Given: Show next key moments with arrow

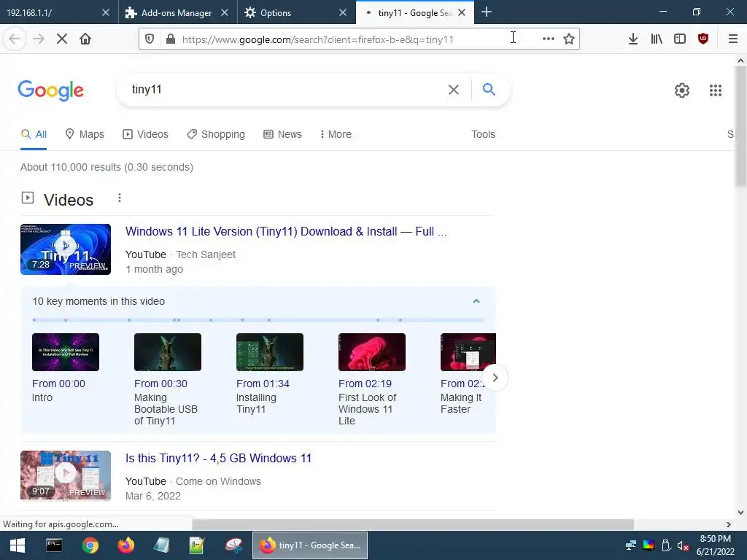Looking at the screenshot, I should [495, 378].
